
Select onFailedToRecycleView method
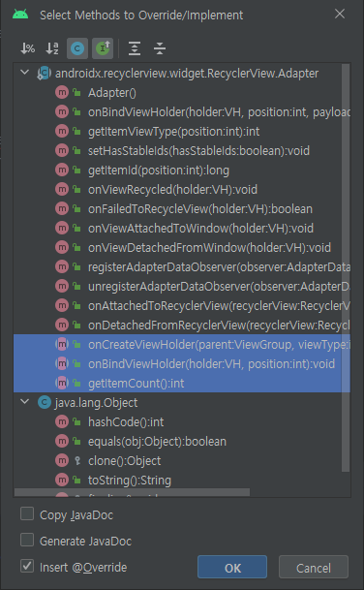(182, 209)
